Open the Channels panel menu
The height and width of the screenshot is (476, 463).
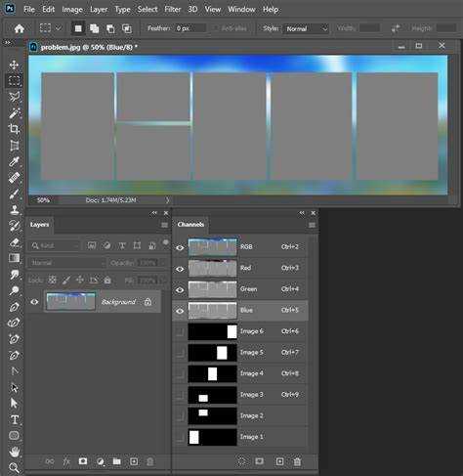(x=312, y=225)
